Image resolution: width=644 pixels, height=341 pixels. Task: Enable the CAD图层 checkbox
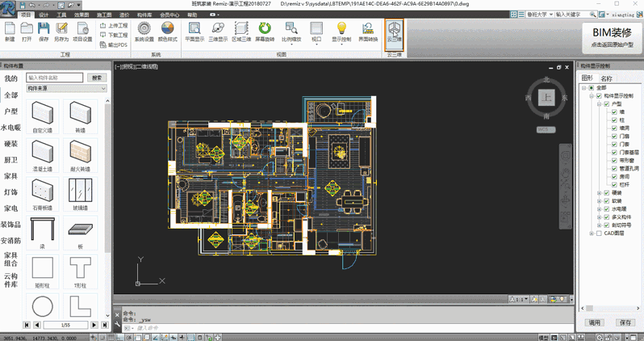click(x=599, y=234)
